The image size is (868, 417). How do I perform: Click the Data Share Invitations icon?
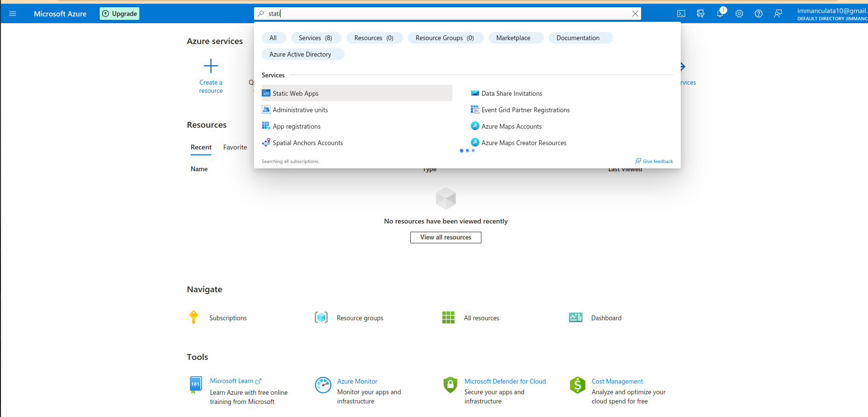pyautogui.click(x=475, y=93)
